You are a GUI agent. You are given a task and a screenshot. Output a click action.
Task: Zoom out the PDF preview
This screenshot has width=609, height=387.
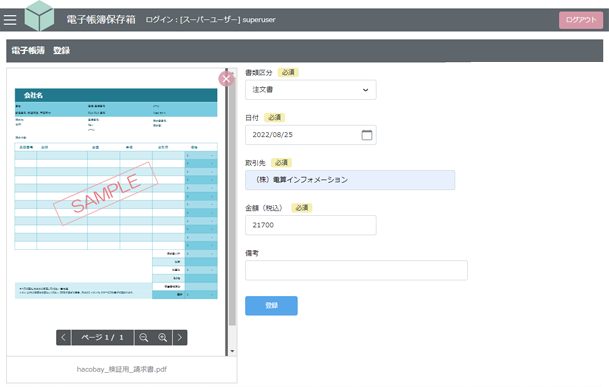click(x=144, y=337)
